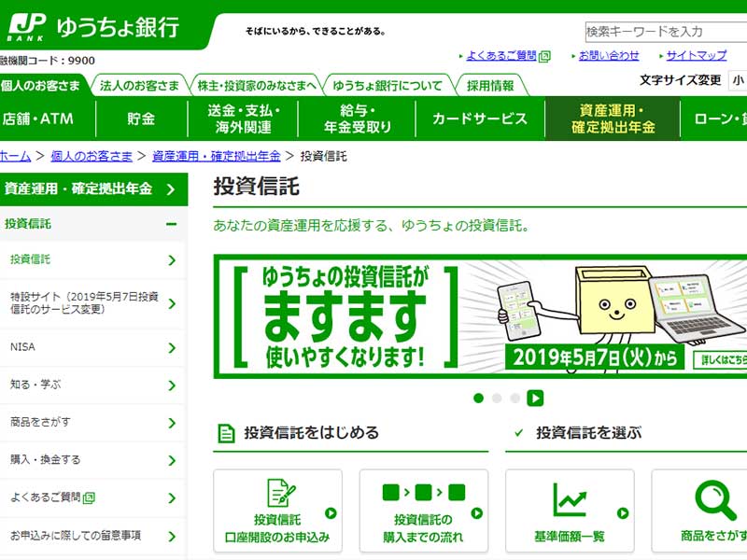Select the second banner slide dot
The image size is (747, 560).
pyautogui.click(x=497, y=399)
